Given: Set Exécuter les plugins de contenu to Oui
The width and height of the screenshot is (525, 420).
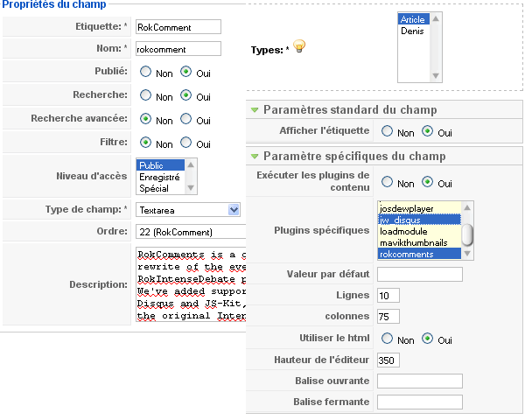Looking at the screenshot, I should click(427, 182).
